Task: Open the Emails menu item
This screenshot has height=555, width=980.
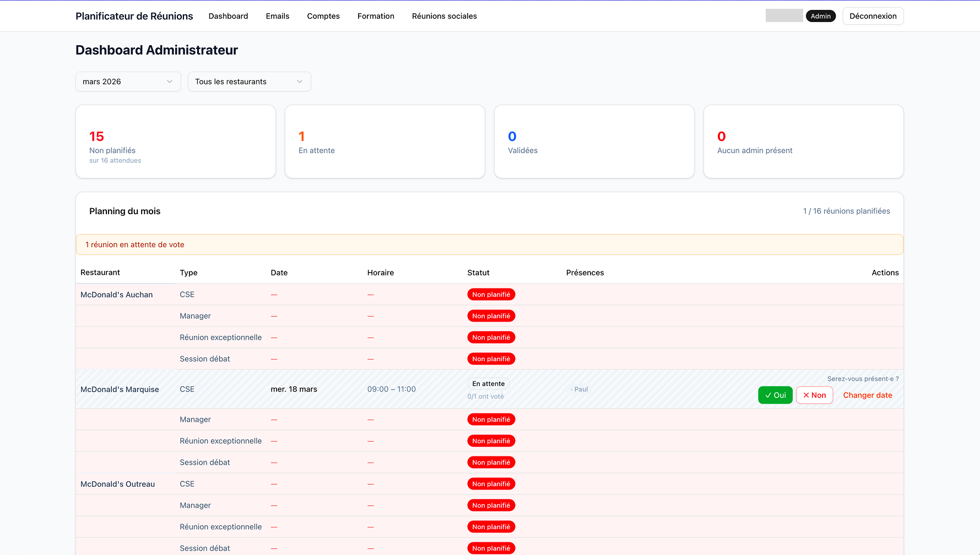Action: pos(277,16)
